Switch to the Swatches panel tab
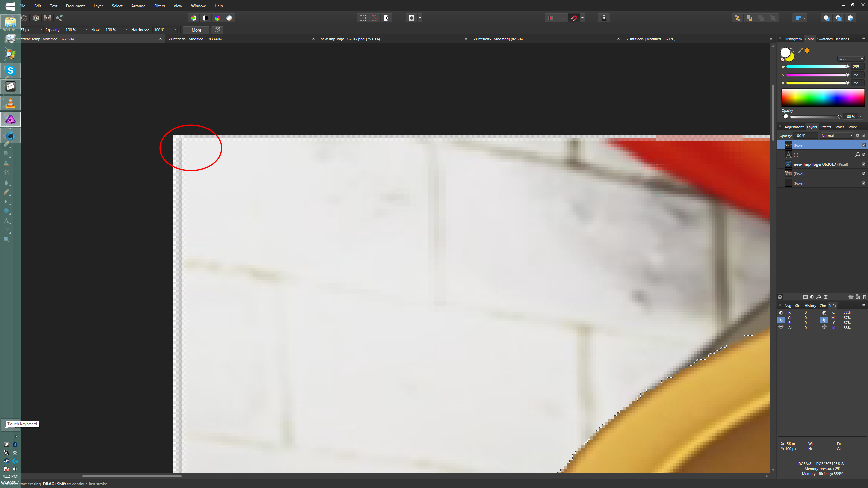The image size is (868, 488). [825, 39]
